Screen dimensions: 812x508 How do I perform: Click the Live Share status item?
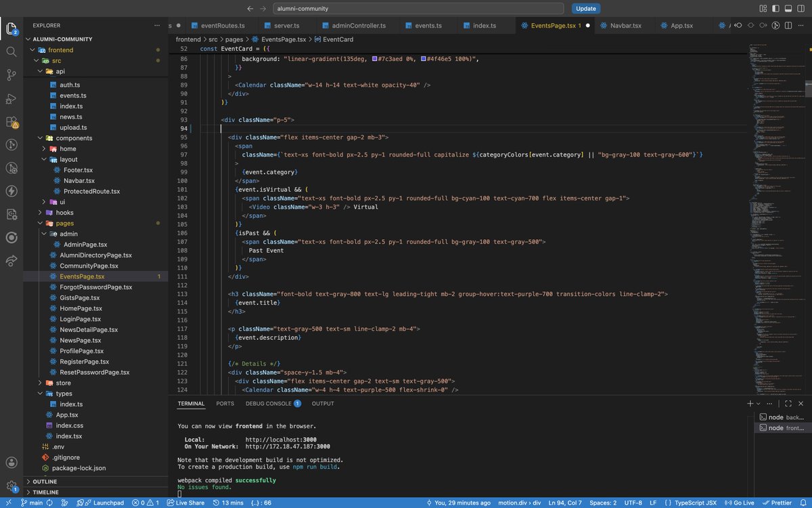pyautogui.click(x=185, y=503)
